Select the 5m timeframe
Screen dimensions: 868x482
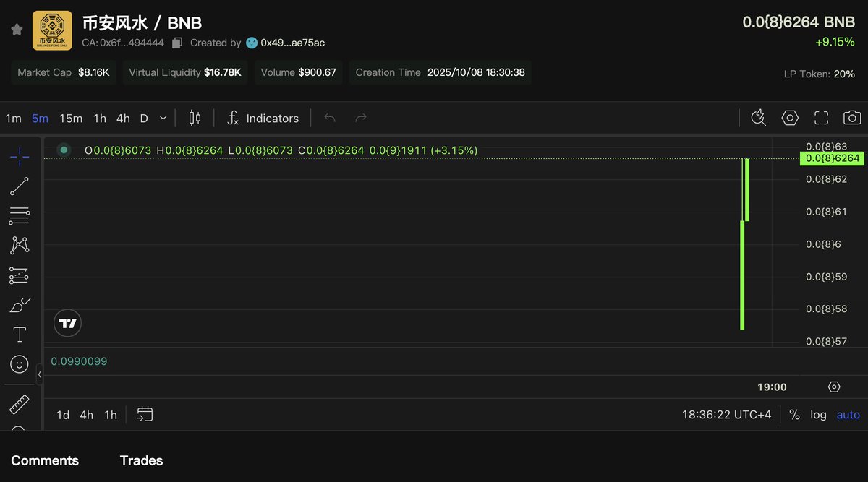point(40,118)
